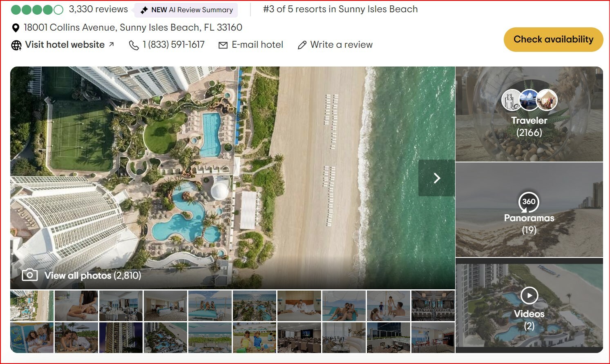This screenshot has width=610, height=364.
Task: Click the pencil icon for Write a review
Action: [x=302, y=45]
